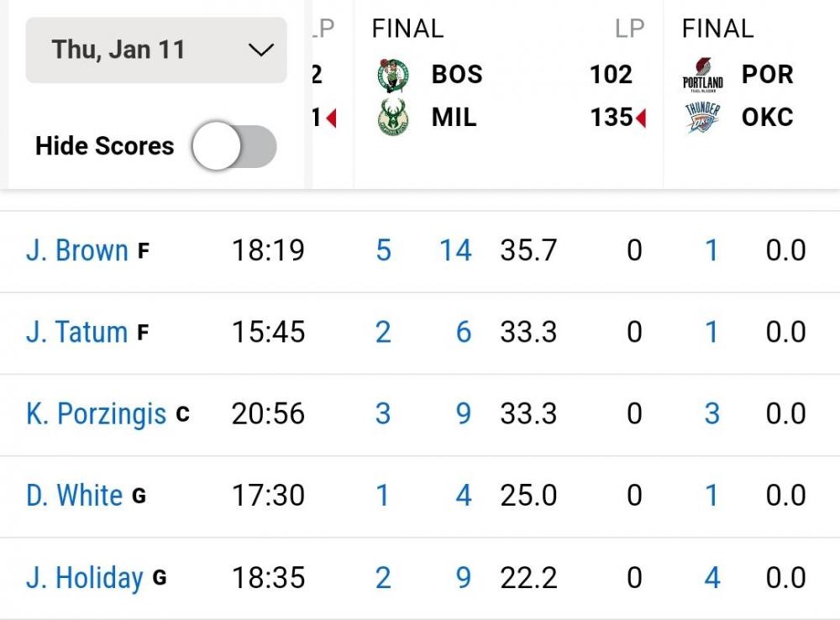Toggle the Hide Scores switch

coord(234,147)
